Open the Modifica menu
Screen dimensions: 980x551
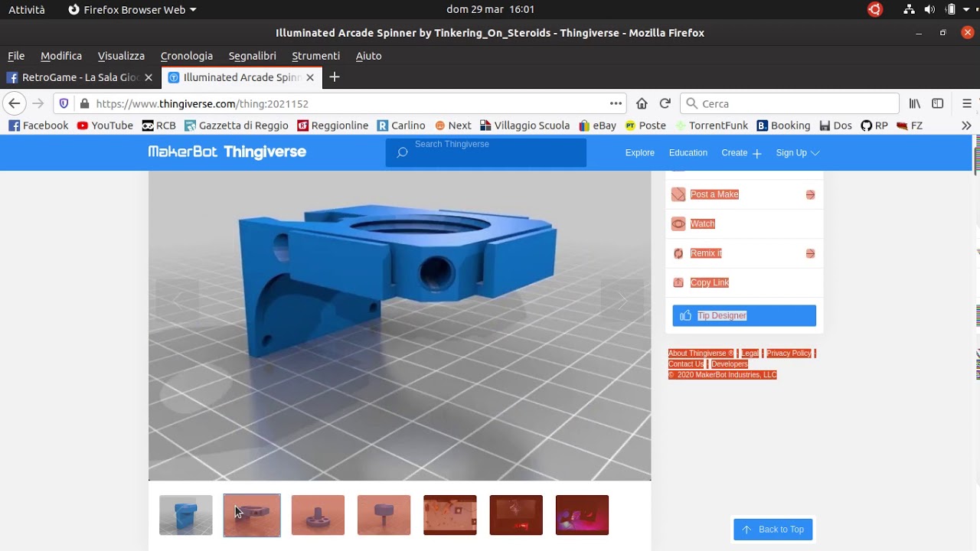click(61, 56)
